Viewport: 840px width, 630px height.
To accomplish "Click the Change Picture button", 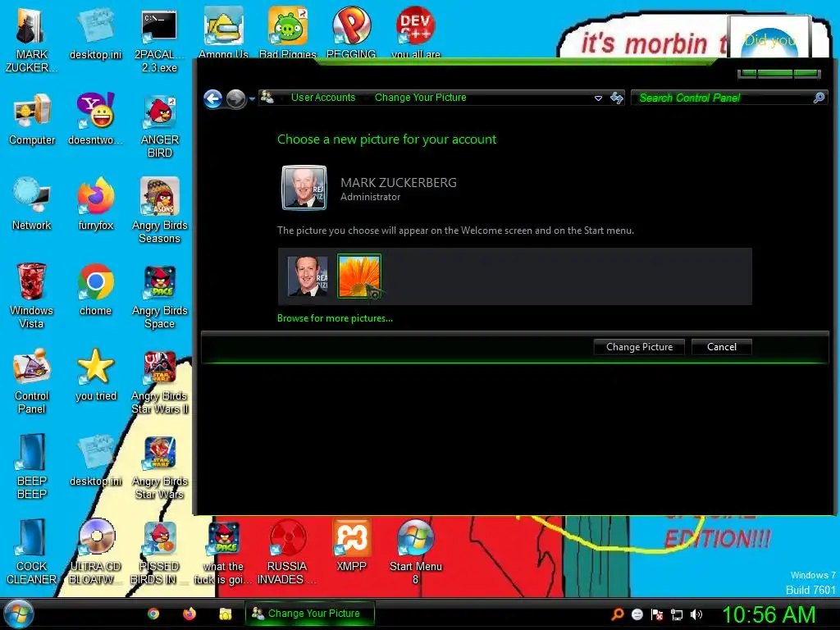I will click(639, 347).
